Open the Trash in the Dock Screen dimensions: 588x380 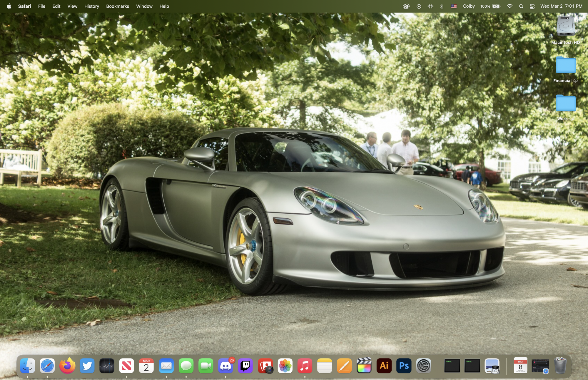point(560,365)
